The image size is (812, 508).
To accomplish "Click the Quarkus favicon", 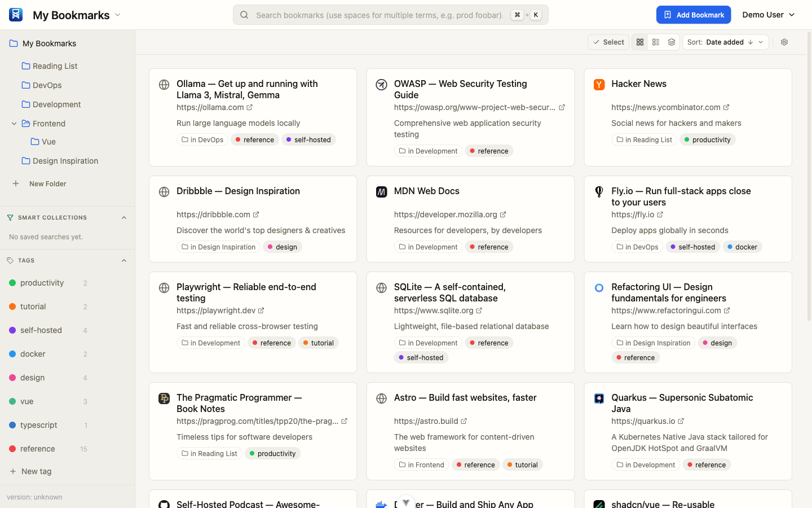I will (599, 398).
